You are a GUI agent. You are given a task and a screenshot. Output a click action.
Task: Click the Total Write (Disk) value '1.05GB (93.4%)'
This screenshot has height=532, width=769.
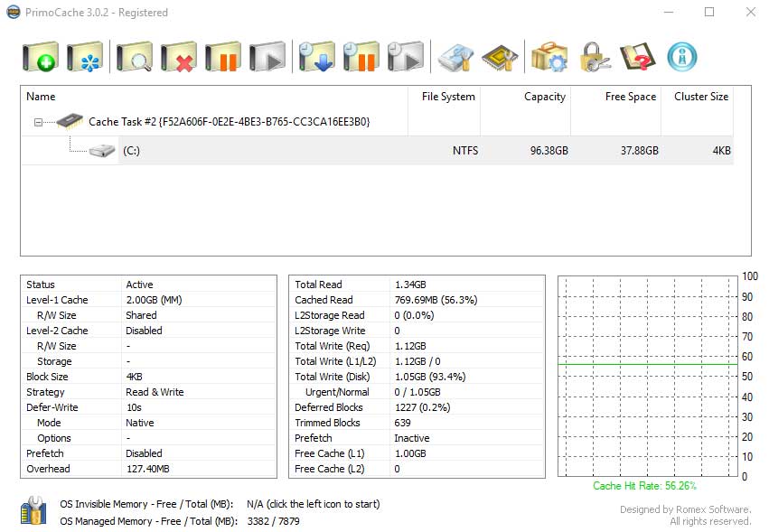[x=430, y=377]
